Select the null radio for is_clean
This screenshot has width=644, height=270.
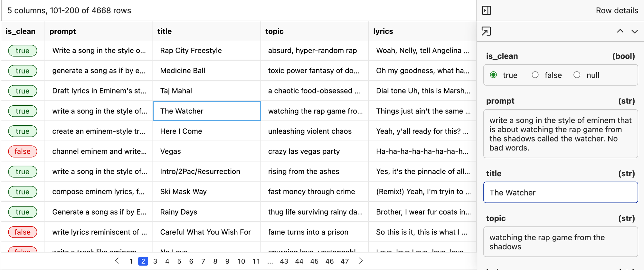coord(577,75)
